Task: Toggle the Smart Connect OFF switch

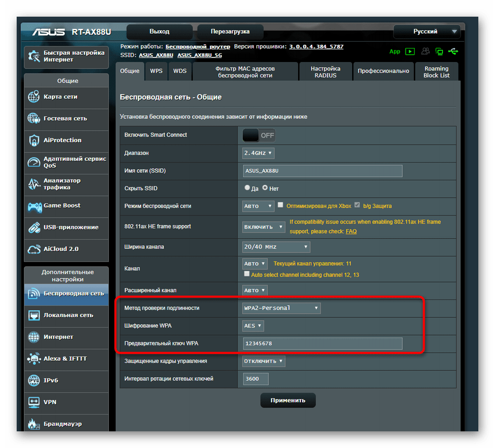Action: (258, 135)
